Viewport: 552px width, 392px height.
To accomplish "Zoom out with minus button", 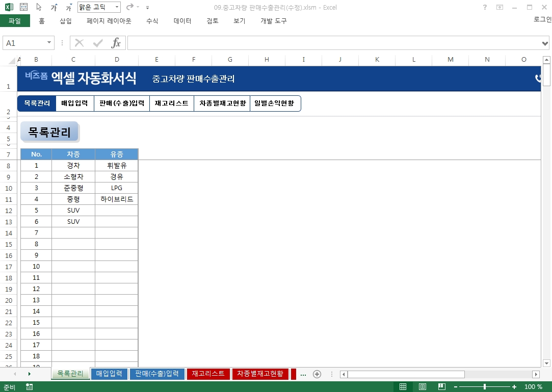I will [456, 387].
